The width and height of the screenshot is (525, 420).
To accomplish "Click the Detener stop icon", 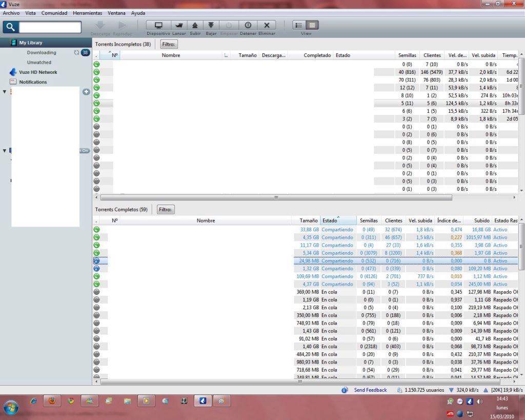I will click(x=248, y=25).
